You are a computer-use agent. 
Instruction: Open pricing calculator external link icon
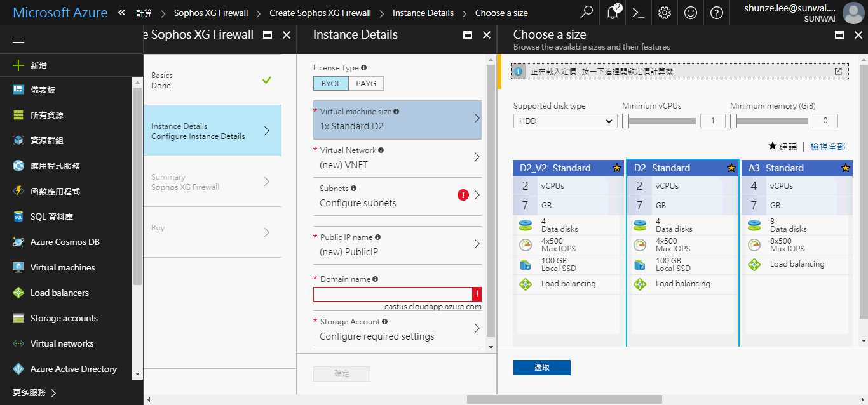[x=838, y=71]
